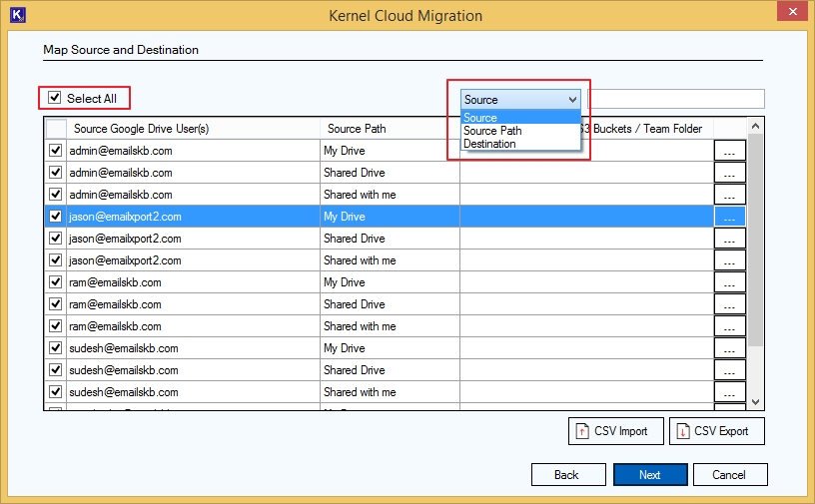Uncheck admin@emailskb.com Shared Drive row checkbox
815x504 pixels.
pyautogui.click(x=55, y=173)
